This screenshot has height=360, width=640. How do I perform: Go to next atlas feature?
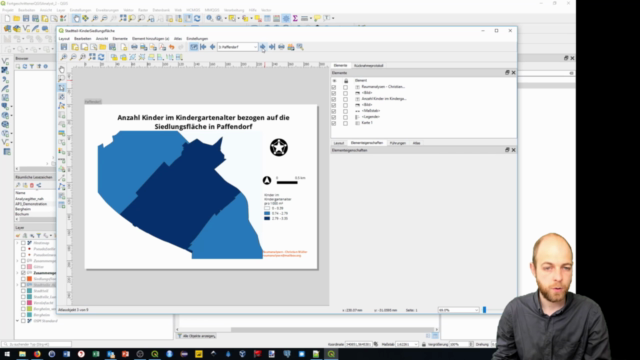(x=262, y=47)
